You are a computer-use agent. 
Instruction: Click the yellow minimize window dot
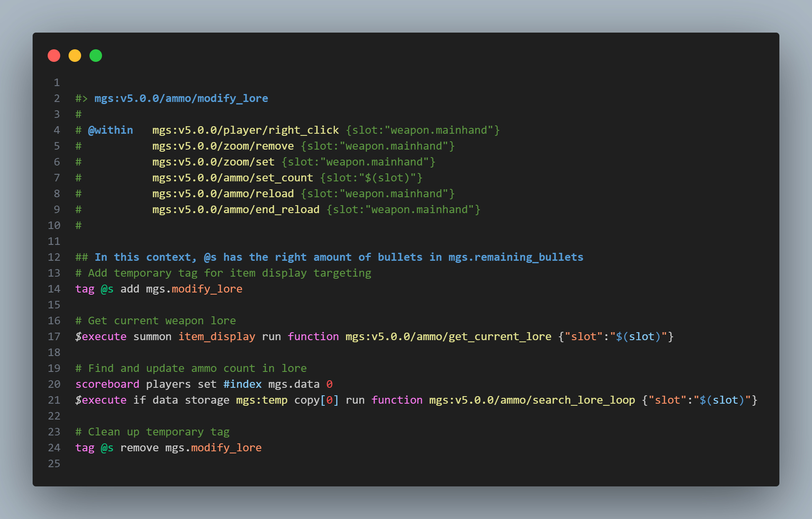coord(75,56)
